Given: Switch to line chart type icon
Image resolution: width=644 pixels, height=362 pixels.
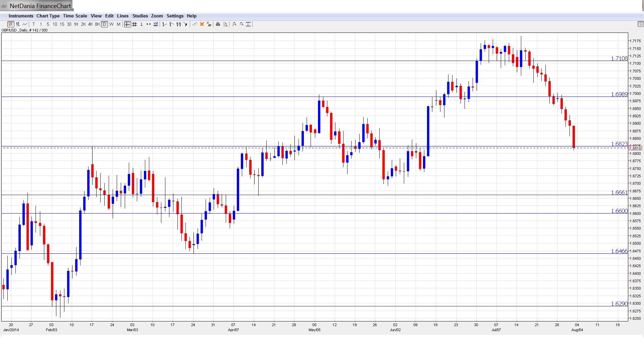Looking at the screenshot, I should pyautogui.click(x=25, y=24).
